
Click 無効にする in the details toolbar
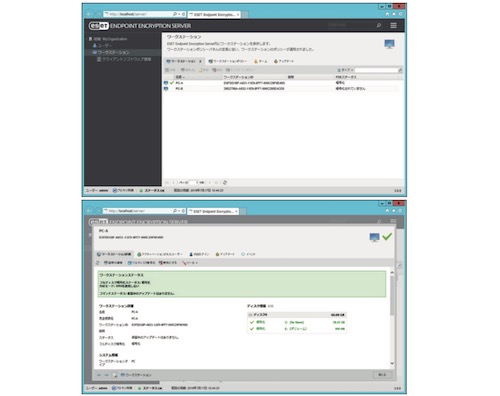168,263
